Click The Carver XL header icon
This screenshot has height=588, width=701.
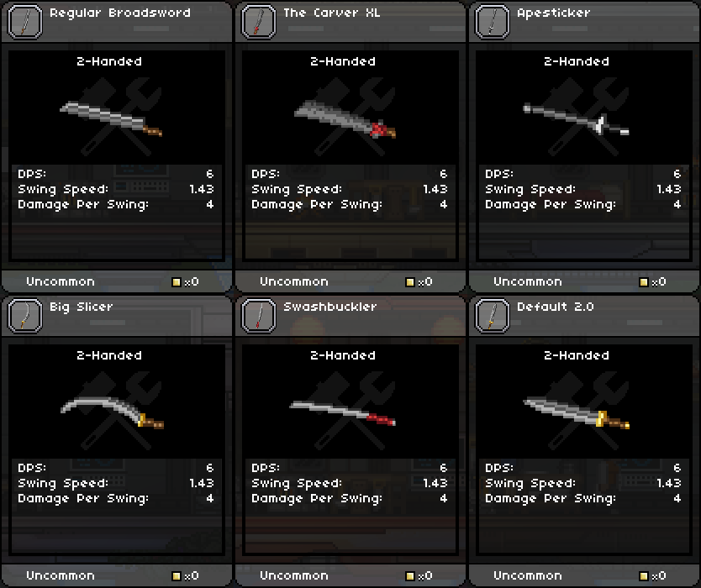(x=259, y=22)
